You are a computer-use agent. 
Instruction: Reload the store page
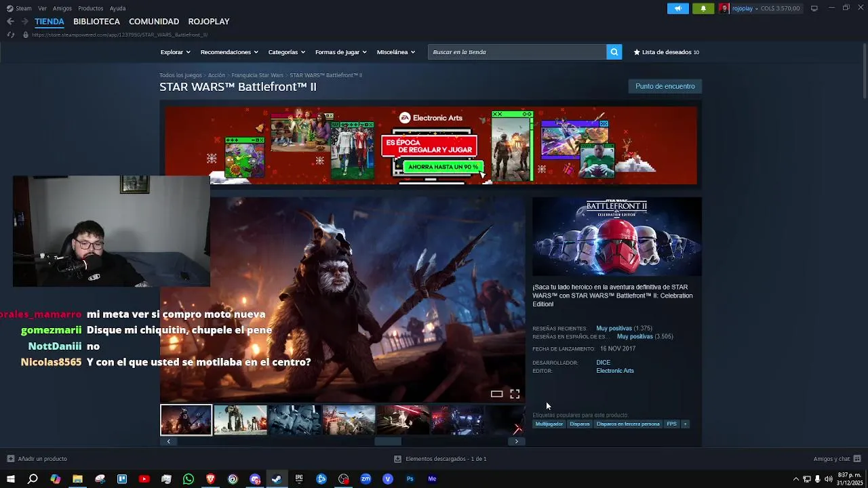click(10, 35)
